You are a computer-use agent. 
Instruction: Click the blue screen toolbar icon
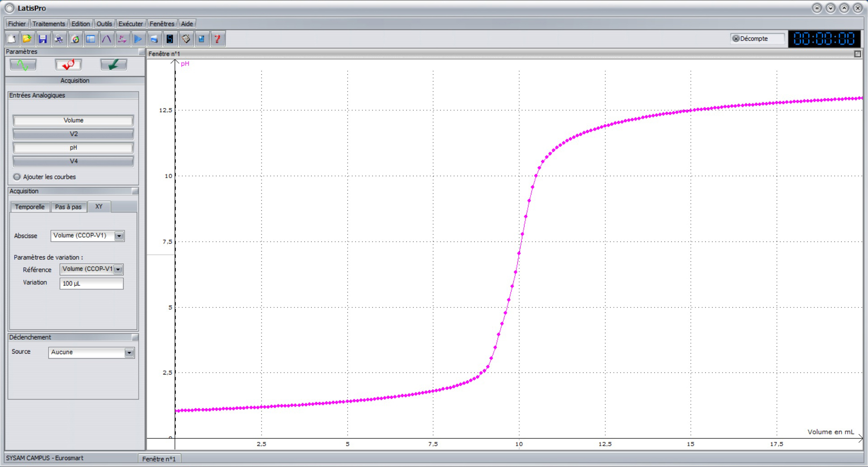pyautogui.click(x=154, y=39)
